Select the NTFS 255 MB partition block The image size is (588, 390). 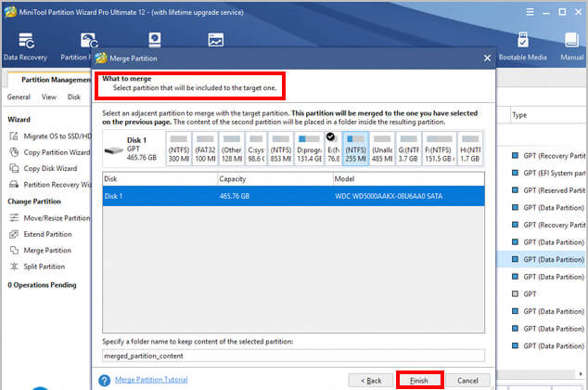pyautogui.click(x=355, y=149)
